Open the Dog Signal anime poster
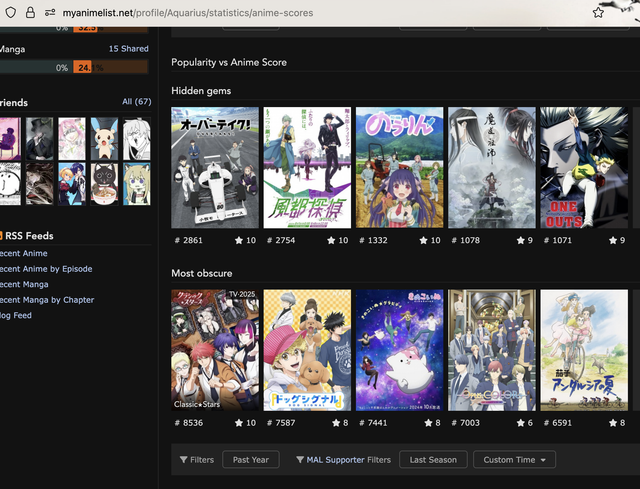This screenshot has width=640, height=489. click(307, 350)
